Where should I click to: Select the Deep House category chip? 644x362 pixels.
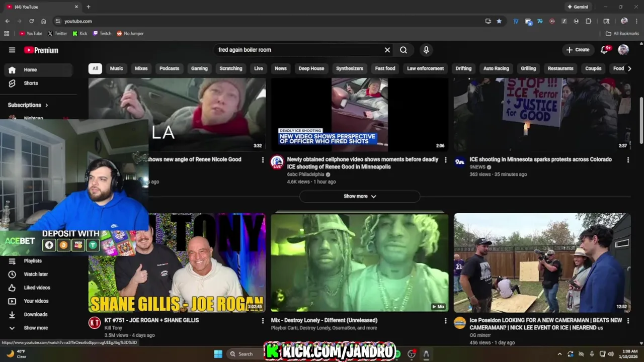(x=311, y=68)
